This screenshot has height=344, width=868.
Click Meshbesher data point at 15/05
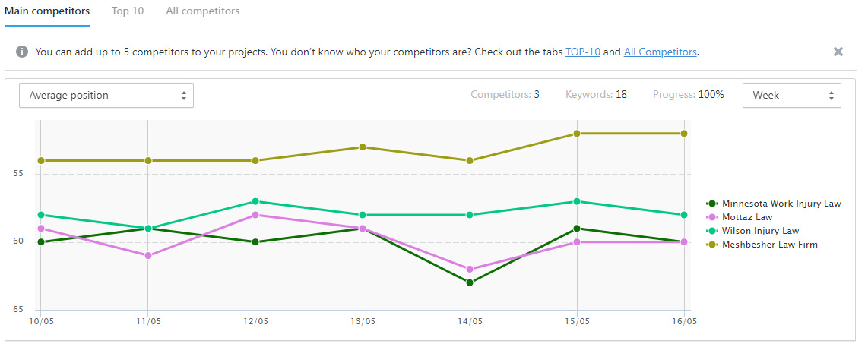(577, 134)
